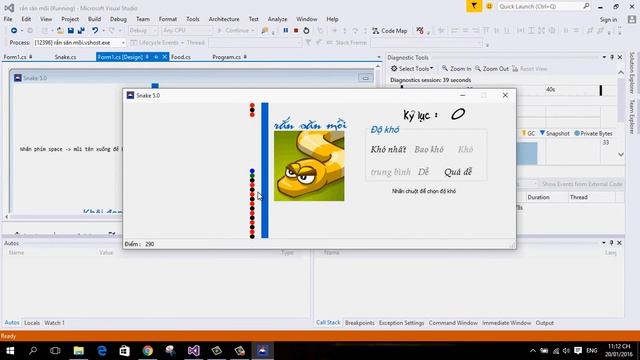Screen dimensions: 640x360
Task: Switch to the Watch 1 tab
Action: click(x=54, y=323)
